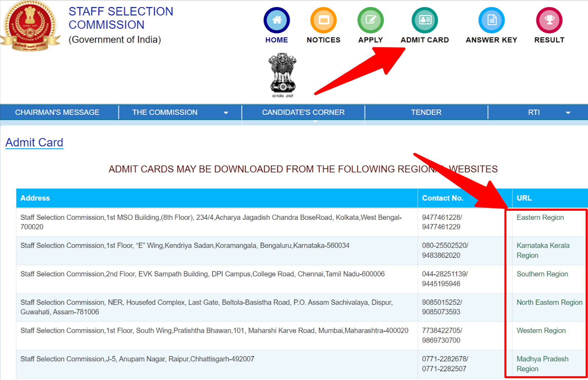Open the Southern Region link
588x380 pixels.
point(542,274)
